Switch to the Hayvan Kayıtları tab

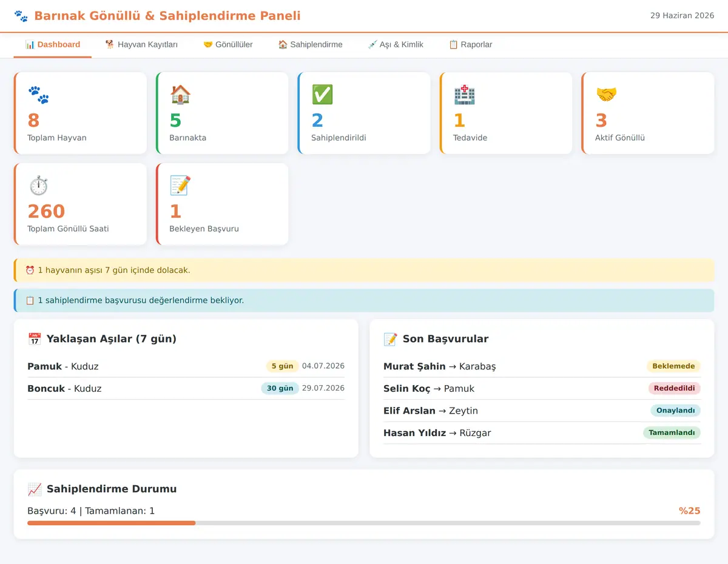(x=141, y=45)
